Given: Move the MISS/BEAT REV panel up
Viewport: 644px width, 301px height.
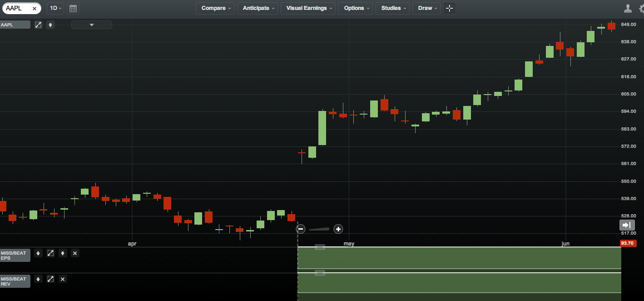Looking at the screenshot, I should point(38,279).
